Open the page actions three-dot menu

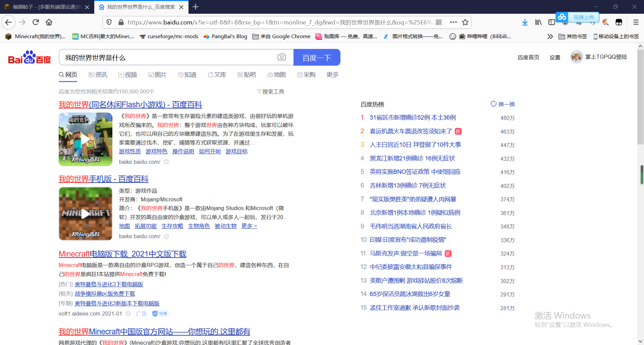[x=453, y=22]
